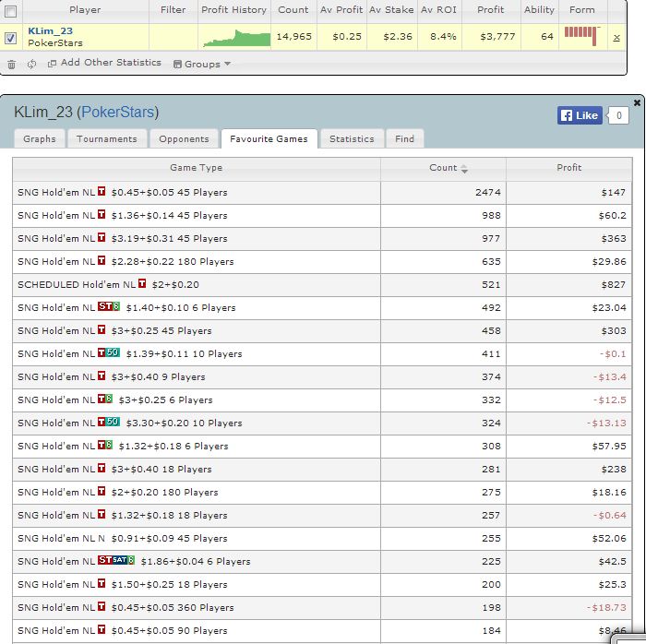The image size is (646, 644).
Task: Click the Game Type column header
Action: coord(196,168)
